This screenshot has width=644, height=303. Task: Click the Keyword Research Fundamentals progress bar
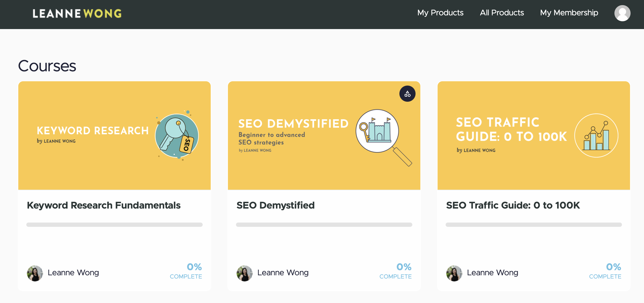point(115,225)
